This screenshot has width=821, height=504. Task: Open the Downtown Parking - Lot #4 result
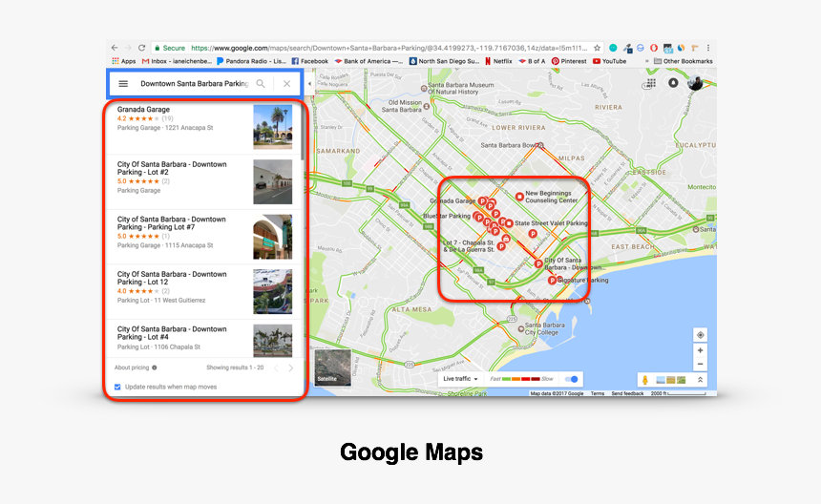(x=204, y=339)
